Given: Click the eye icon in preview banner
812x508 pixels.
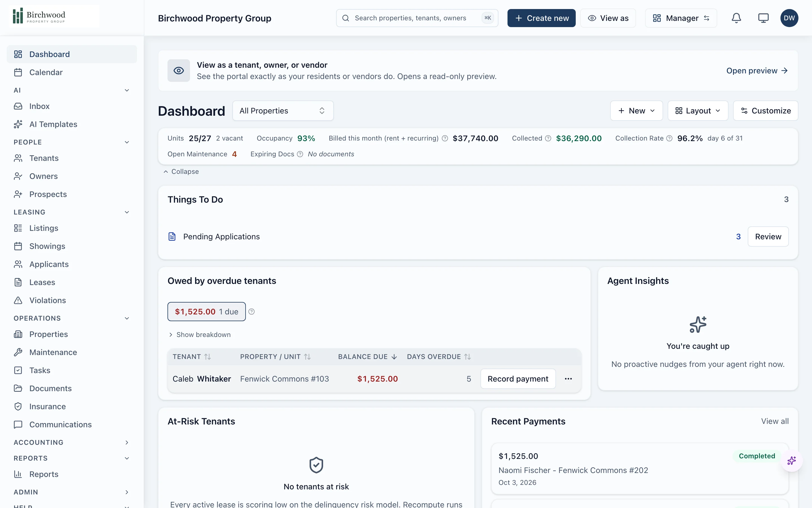Looking at the screenshot, I should pyautogui.click(x=178, y=71).
